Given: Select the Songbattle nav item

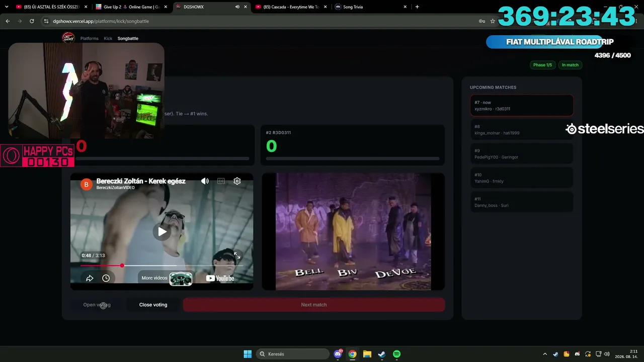Looking at the screenshot, I should 128,38.
